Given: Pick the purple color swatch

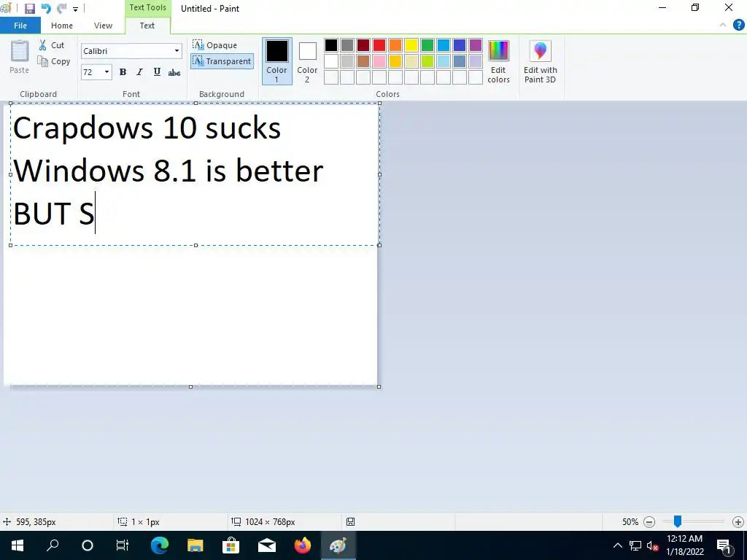Looking at the screenshot, I should pyautogui.click(x=476, y=45).
